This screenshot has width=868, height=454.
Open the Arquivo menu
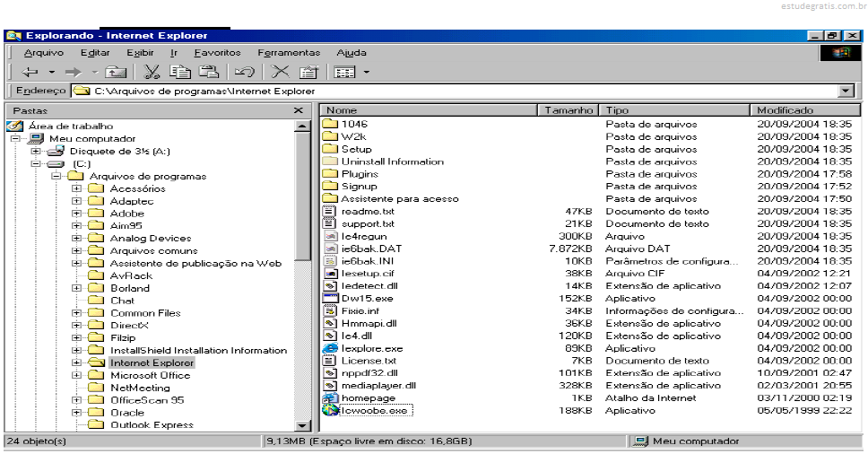[x=44, y=53]
